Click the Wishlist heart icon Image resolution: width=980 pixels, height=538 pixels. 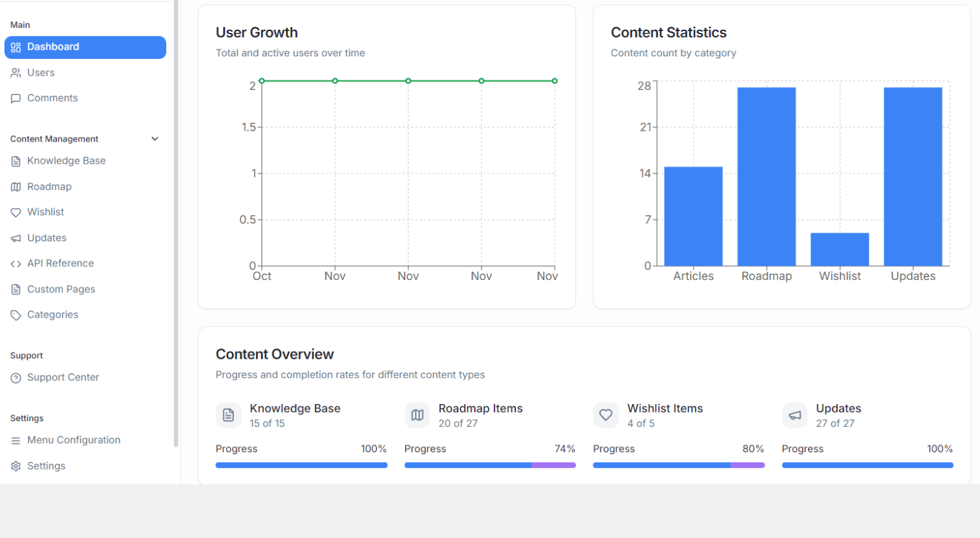(15, 211)
